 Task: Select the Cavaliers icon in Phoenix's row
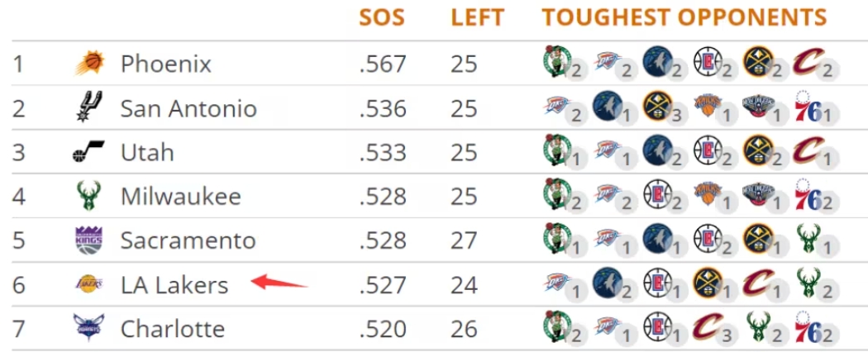(x=806, y=62)
